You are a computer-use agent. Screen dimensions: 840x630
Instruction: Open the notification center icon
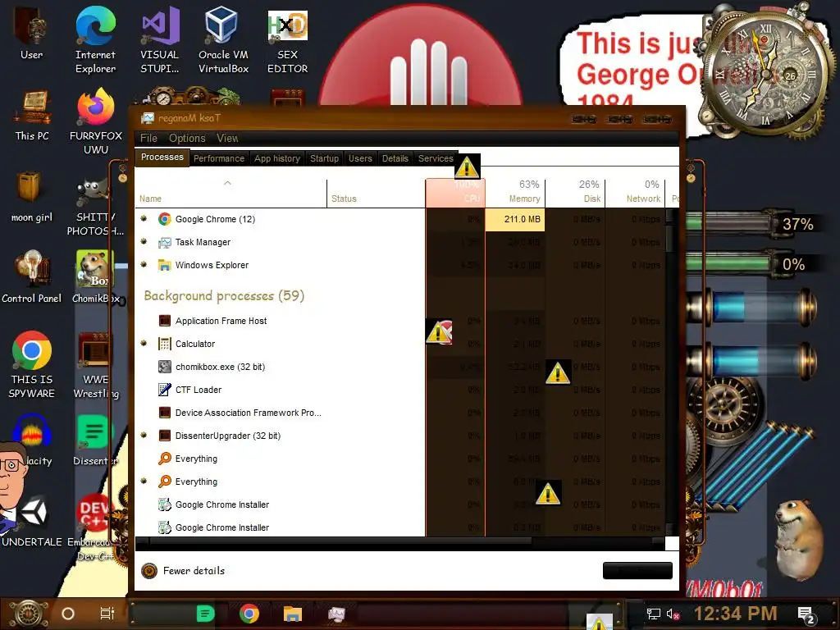coord(806,614)
